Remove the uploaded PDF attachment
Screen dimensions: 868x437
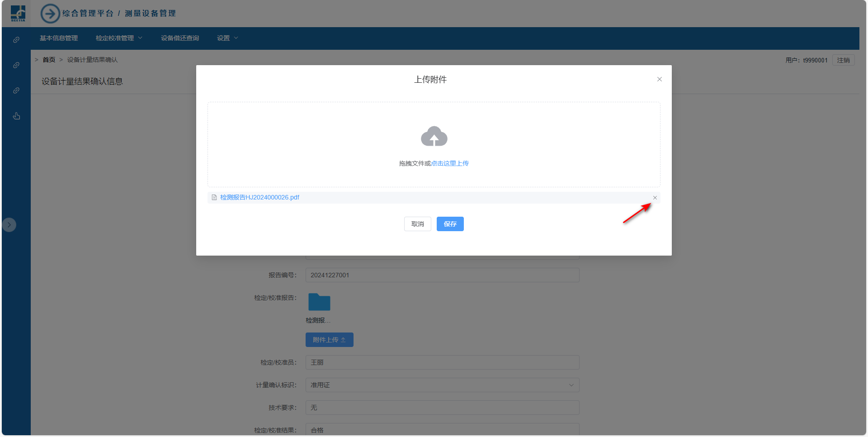pos(655,198)
